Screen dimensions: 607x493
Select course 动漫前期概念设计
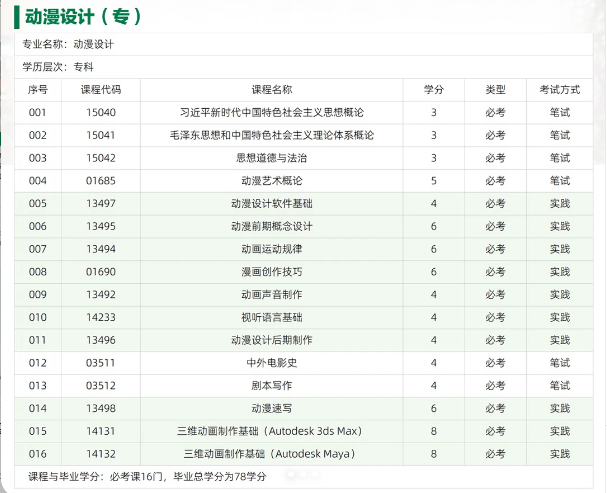pos(272,226)
